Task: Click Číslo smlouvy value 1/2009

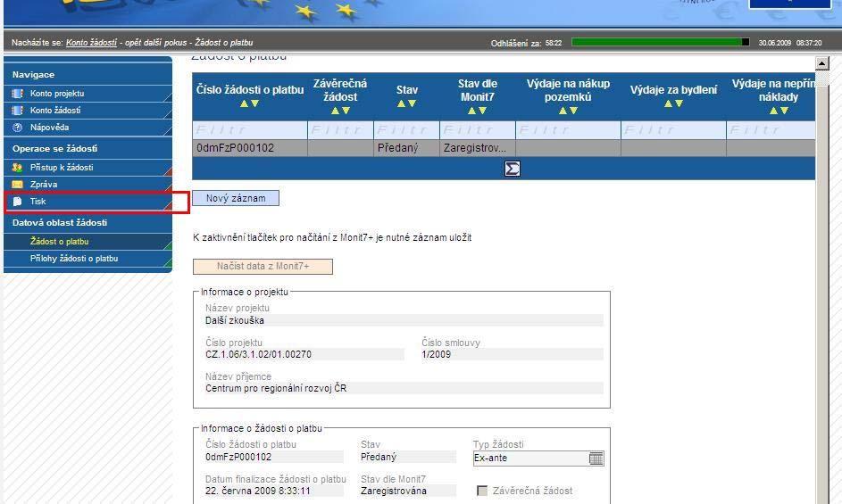Action: pyautogui.click(x=513, y=354)
